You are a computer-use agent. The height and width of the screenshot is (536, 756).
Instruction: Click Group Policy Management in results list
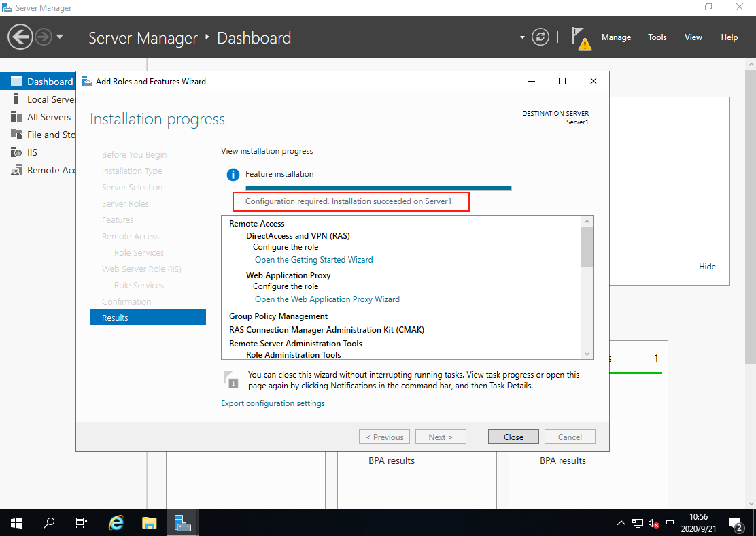(x=278, y=316)
